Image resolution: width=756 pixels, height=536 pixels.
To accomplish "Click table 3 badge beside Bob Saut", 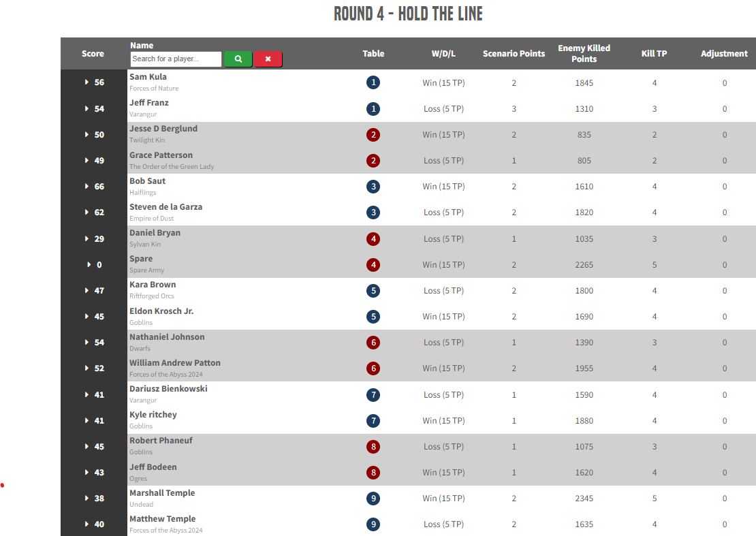I will [x=373, y=187].
